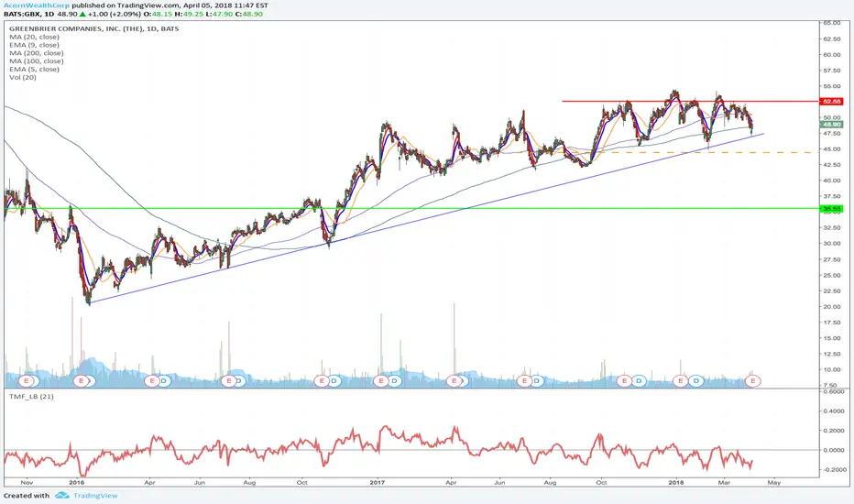Image resolution: width=854 pixels, height=504 pixels.
Task: Click the latest earnings E marker in Apr 2018
Action: [753, 380]
